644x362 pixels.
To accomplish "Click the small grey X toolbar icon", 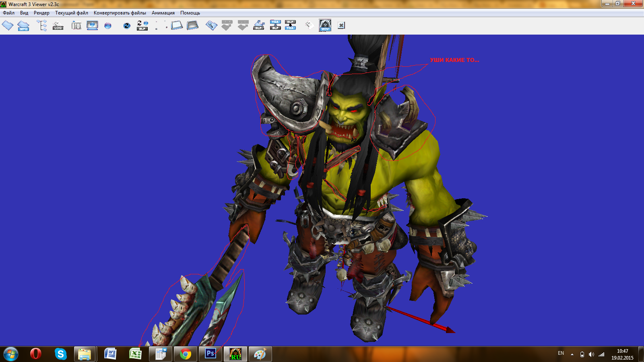I will click(x=341, y=25).
